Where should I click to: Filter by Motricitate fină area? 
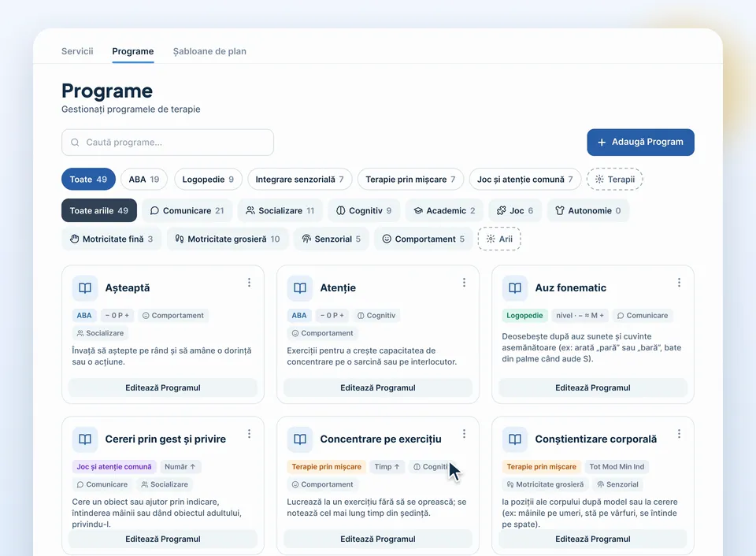point(111,239)
